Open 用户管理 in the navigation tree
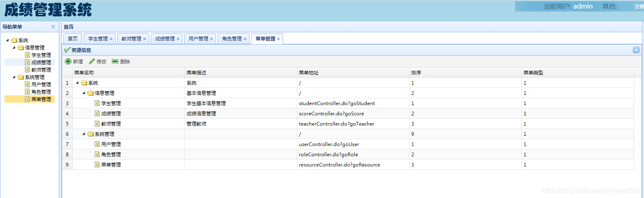Viewport: 644px width, 198px height. [x=41, y=84]
